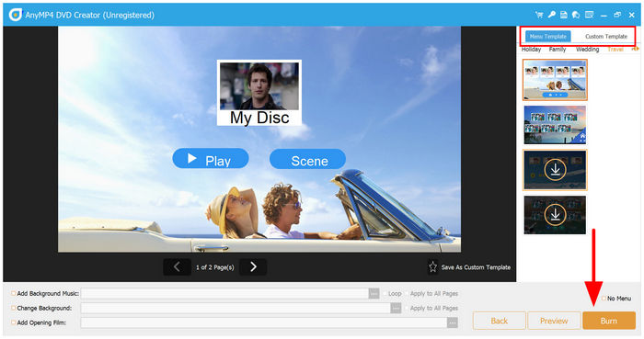
Task: Click the change background path field
Action: [x=236, y=308]
